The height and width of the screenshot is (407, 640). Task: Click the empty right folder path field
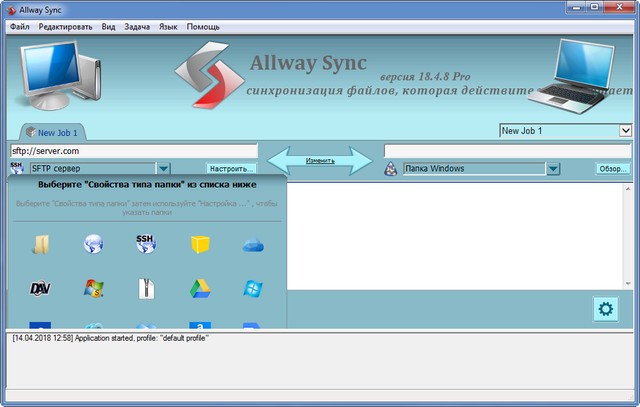pos(507,151)
